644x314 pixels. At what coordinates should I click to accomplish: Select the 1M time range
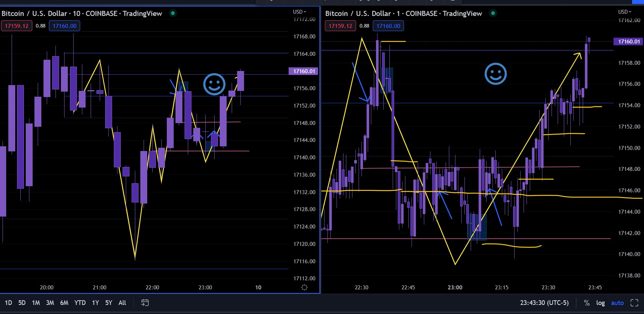36,303
